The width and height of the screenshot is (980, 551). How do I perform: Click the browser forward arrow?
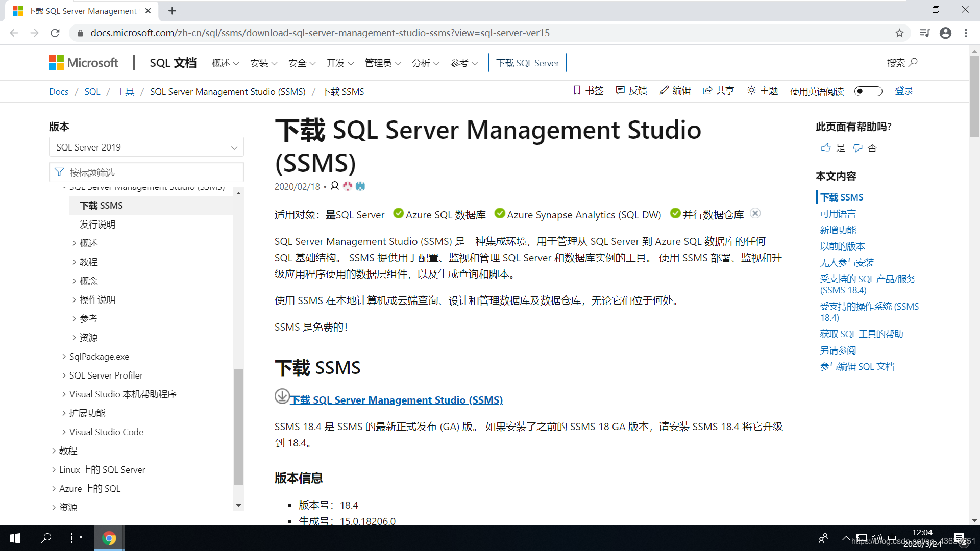click(x=34, y=33)
